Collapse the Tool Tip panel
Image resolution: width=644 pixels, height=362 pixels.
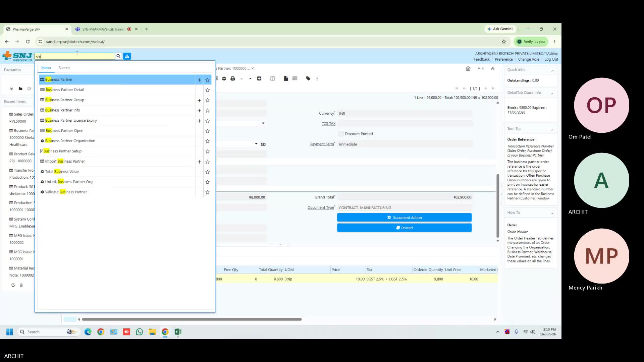(552, 129)
